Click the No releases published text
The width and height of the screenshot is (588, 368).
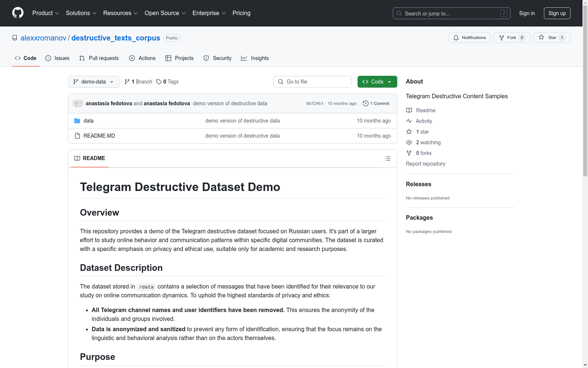pos(428,198)
